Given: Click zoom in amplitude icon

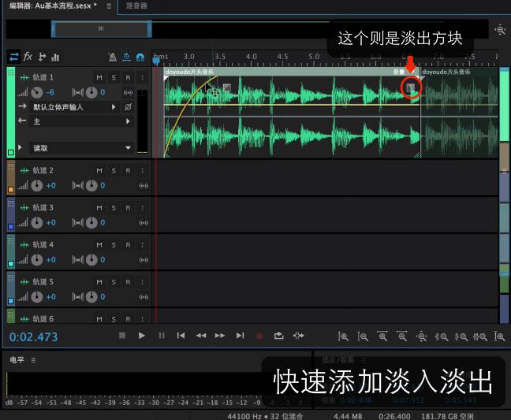Looking at the screenshot, I should point(343,336).
